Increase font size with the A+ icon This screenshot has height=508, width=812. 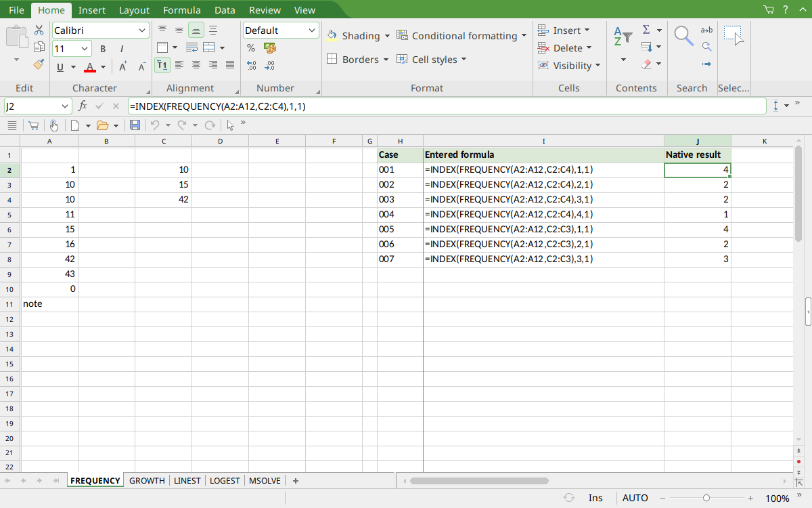[x=122, y=66]
